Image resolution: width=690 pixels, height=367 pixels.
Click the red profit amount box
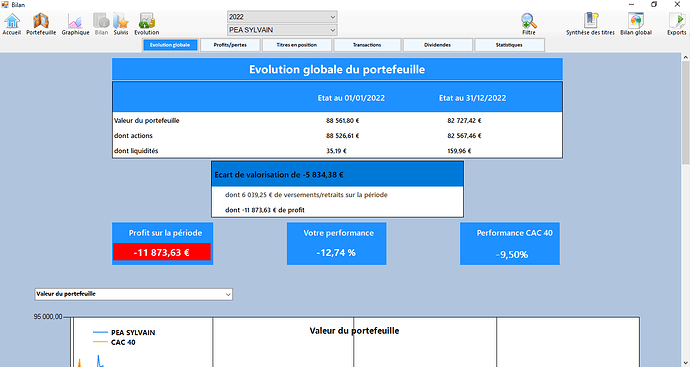click(162, 252)
